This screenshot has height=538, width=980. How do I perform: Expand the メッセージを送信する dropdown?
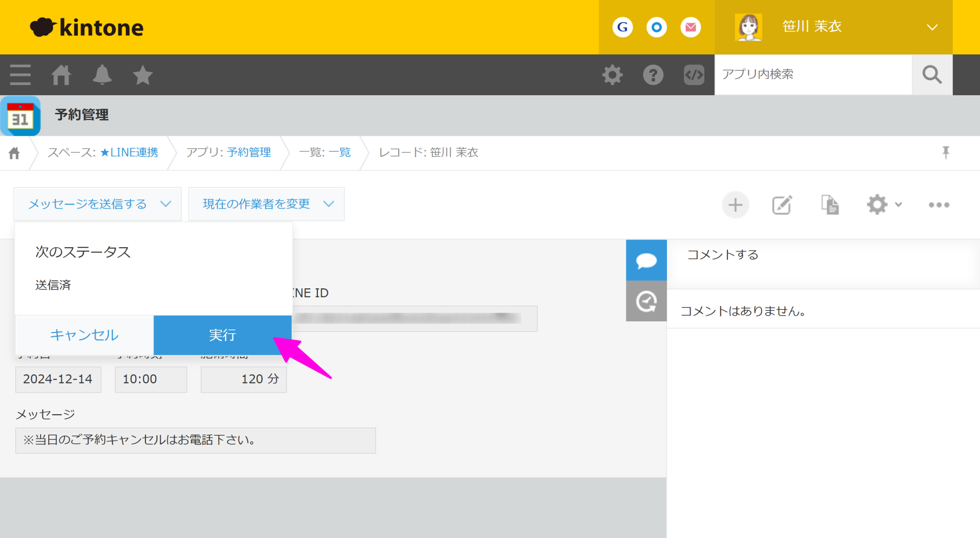click(98, 204)
